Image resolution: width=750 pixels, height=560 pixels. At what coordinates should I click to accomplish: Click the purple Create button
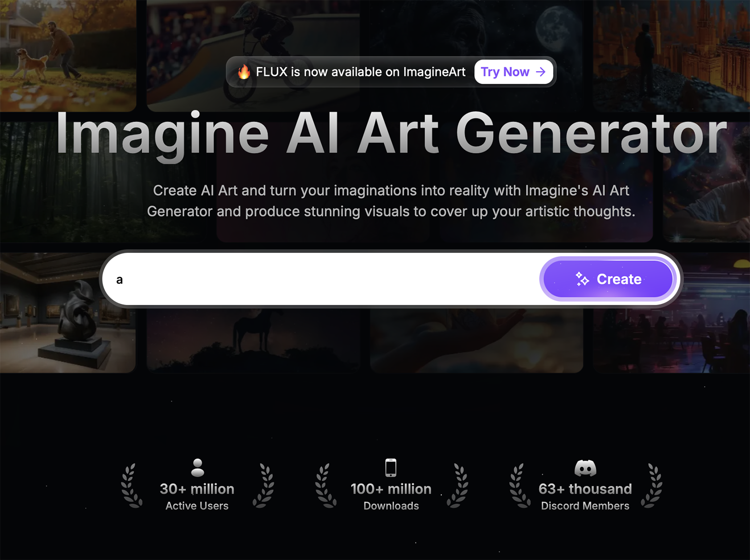608,279
